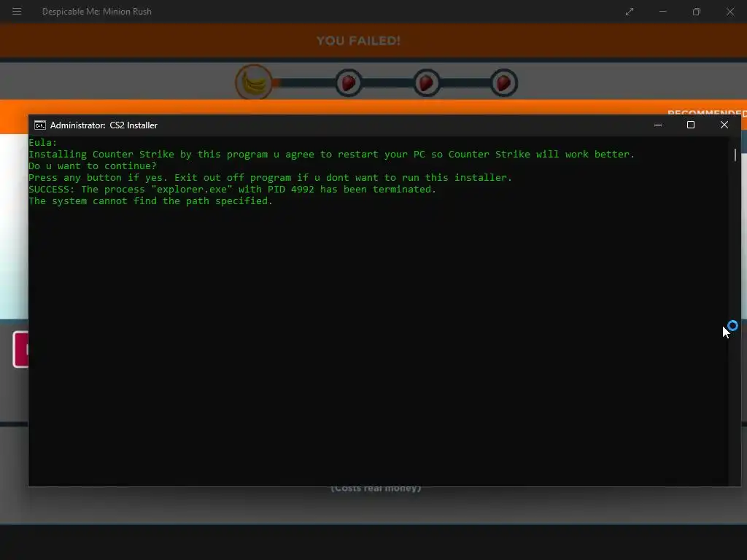Toggle fullscreen arrows icon in Minion Rush title bar
This screenshot has height=560, width=747.
tap(630, 12)
